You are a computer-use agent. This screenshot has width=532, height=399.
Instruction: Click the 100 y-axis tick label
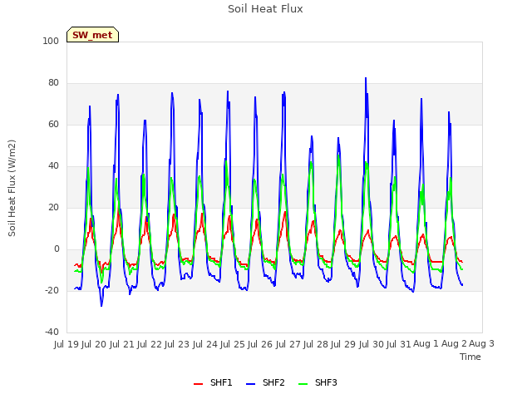[51, 41]
